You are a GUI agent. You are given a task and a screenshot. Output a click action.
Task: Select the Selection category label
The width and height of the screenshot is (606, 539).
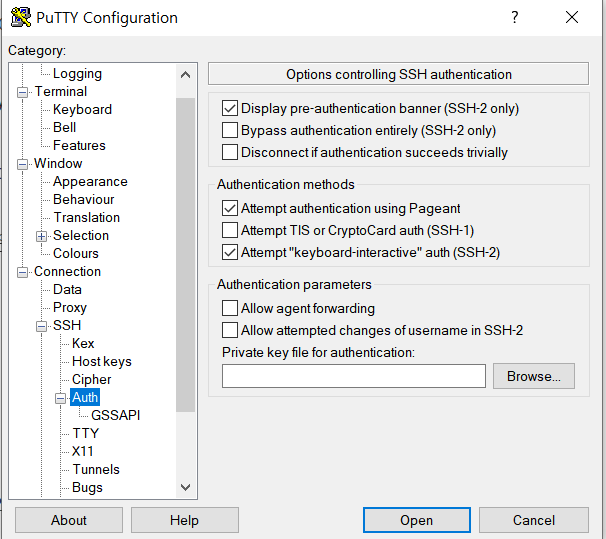[x=81, y=235]
